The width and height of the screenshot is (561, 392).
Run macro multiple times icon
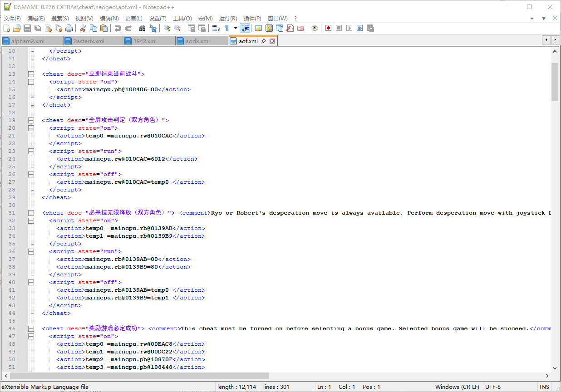(x=359, y=28)
